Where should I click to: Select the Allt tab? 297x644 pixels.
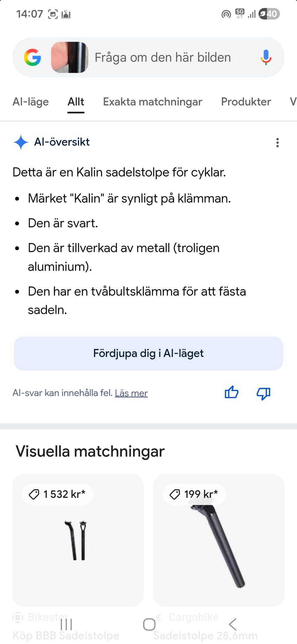click(x=76, y=102)
